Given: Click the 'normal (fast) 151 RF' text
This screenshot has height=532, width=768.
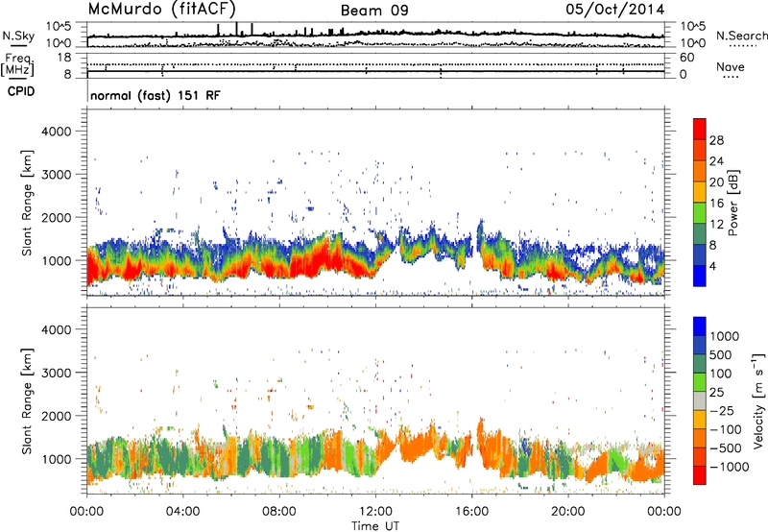Looking at the screenshot, I should 156,95.
